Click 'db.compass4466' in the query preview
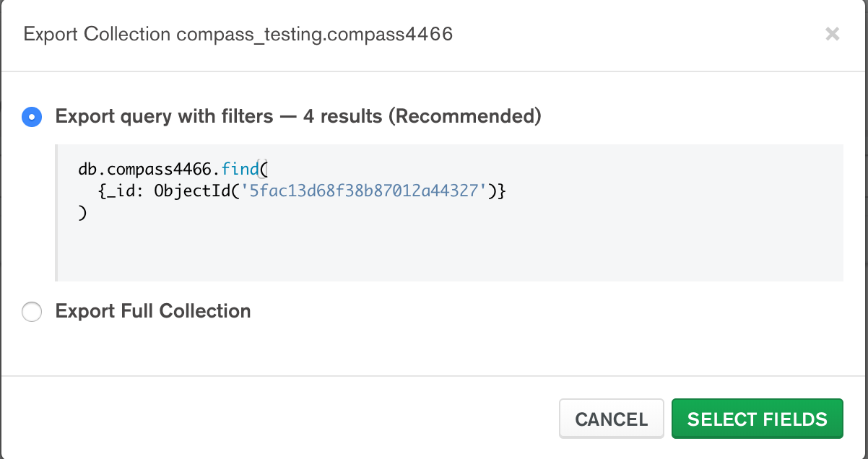The height and width of the screenshot is (459, 868). [145, 170]
